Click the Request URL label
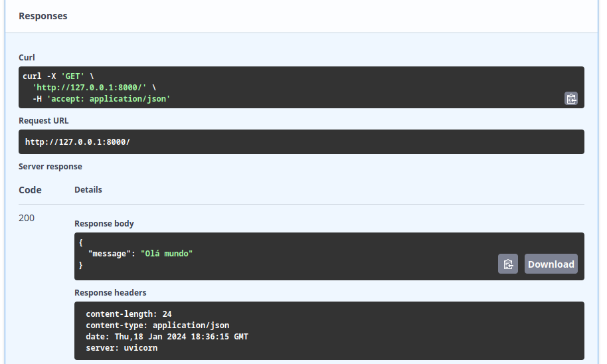Viewport: 607px width, 364px height. (x=43, y=121)
